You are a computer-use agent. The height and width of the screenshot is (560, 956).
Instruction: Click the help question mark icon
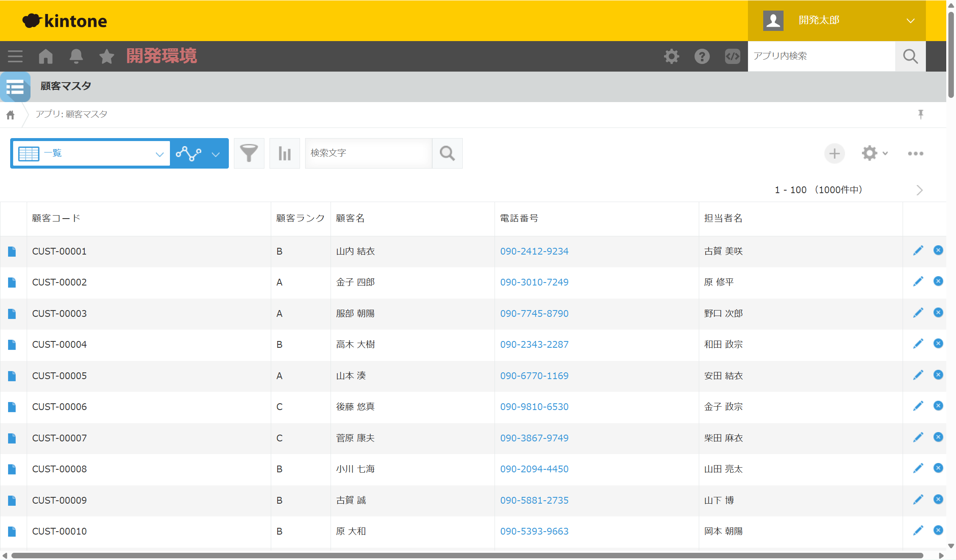pyautogui.click(x=702, y=56)
